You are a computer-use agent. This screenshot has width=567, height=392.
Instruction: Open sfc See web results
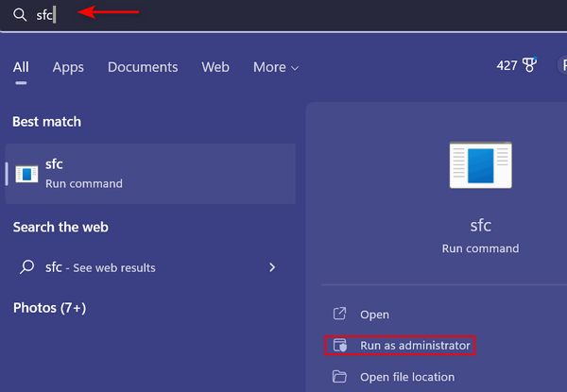click(x=150, y=267)
